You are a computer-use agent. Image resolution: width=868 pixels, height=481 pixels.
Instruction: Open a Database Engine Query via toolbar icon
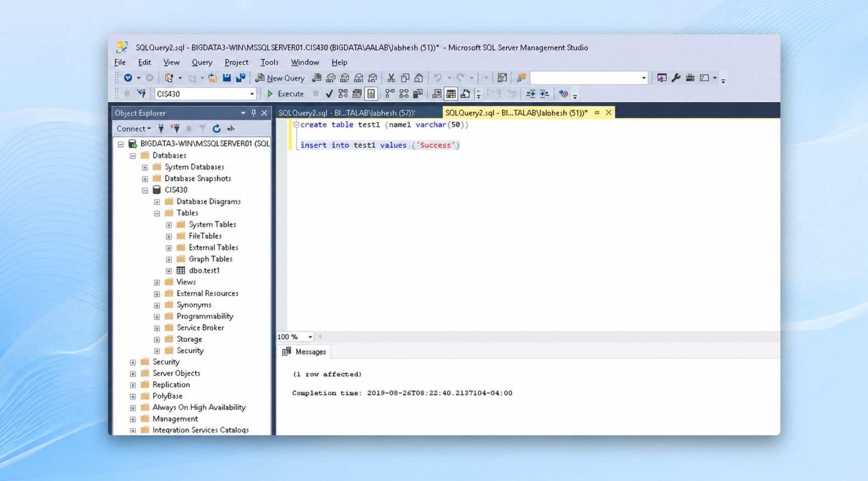(316, 78)
